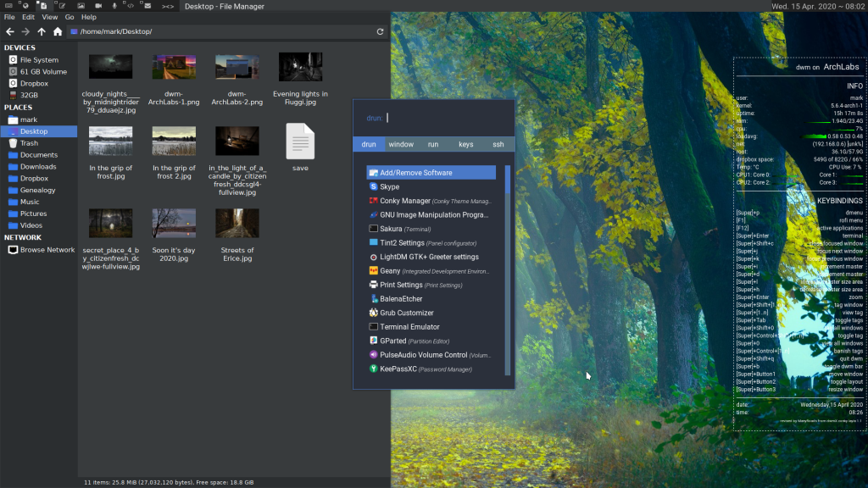The height and width of the screenshot is (488, 868).
Task: Go back with the back arrow
Action: point(10,31)
